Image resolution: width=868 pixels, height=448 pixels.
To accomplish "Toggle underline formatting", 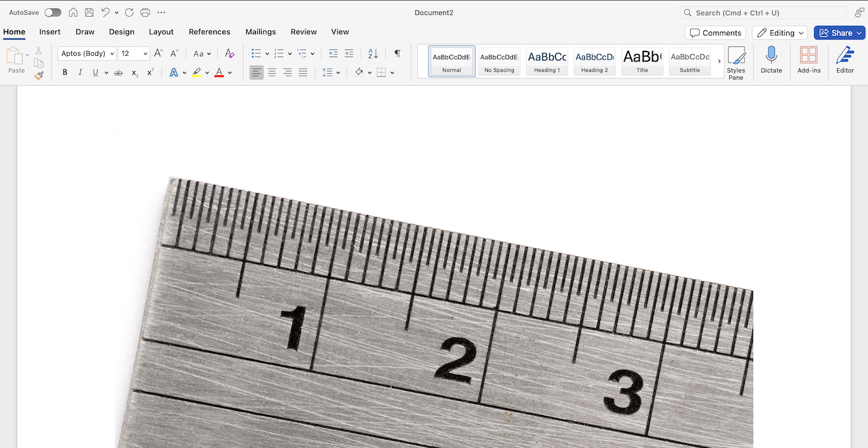I will click(x=95, y=73).
